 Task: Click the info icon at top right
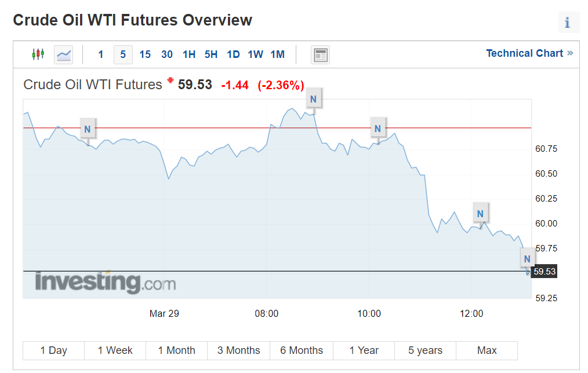567,23
